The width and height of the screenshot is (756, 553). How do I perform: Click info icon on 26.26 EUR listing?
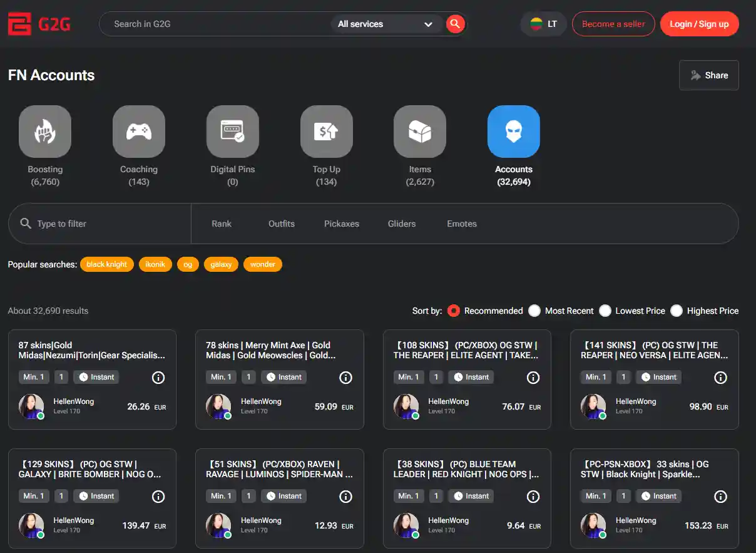point(158,377)
